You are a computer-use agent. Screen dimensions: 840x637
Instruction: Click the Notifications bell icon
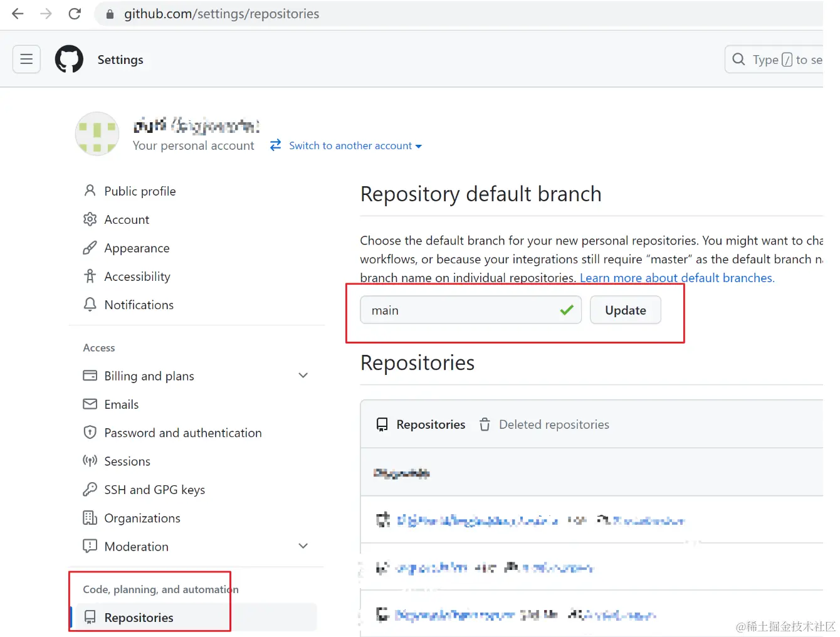(x=90, y=305)
